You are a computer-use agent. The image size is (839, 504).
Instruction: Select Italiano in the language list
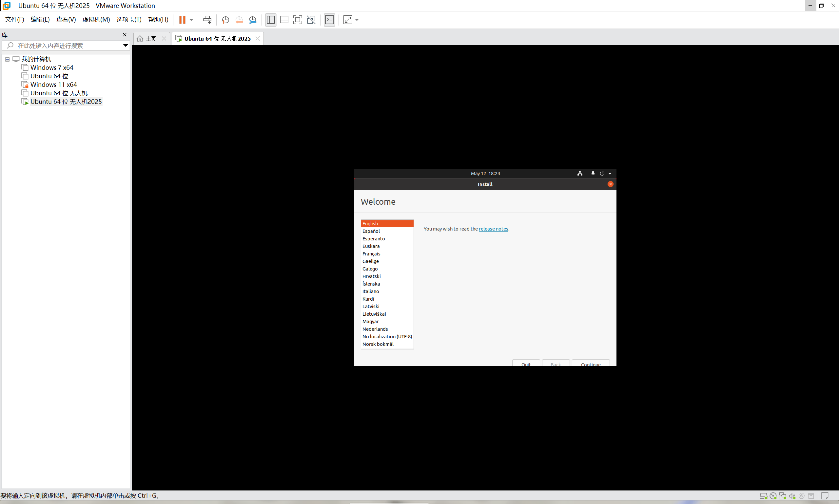pos(387,291)
